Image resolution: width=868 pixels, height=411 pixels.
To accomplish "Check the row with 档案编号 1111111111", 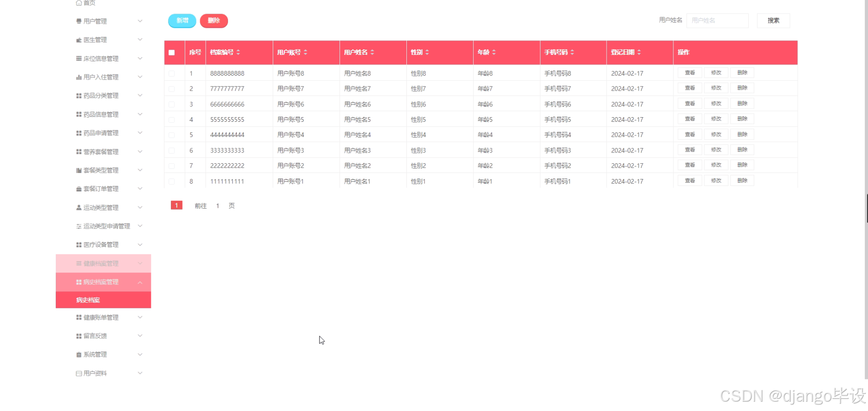I will pyautogui.click(x=172, y=181).
